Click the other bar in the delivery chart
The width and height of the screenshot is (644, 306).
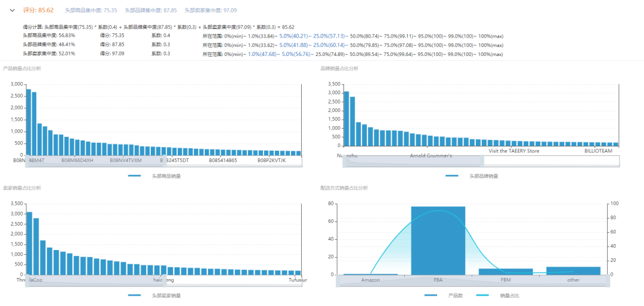click(574, 271)
